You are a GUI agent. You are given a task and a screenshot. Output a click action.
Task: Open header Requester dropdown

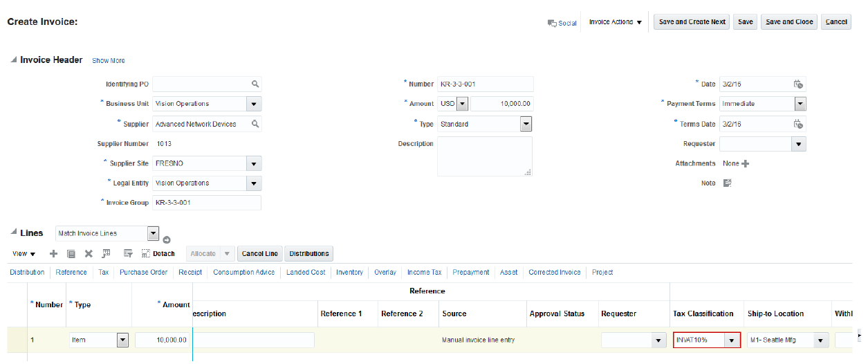(799, 144)
